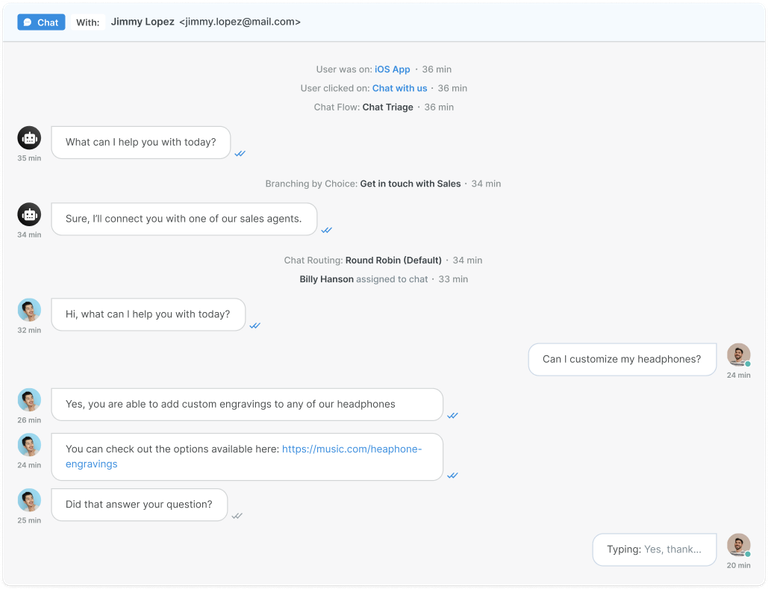The height and width of the screenshot is (589, 768).
Task: Click '35 min' timestamp under bot avatar
Action: pyautogui.click(x=29, y=158)
